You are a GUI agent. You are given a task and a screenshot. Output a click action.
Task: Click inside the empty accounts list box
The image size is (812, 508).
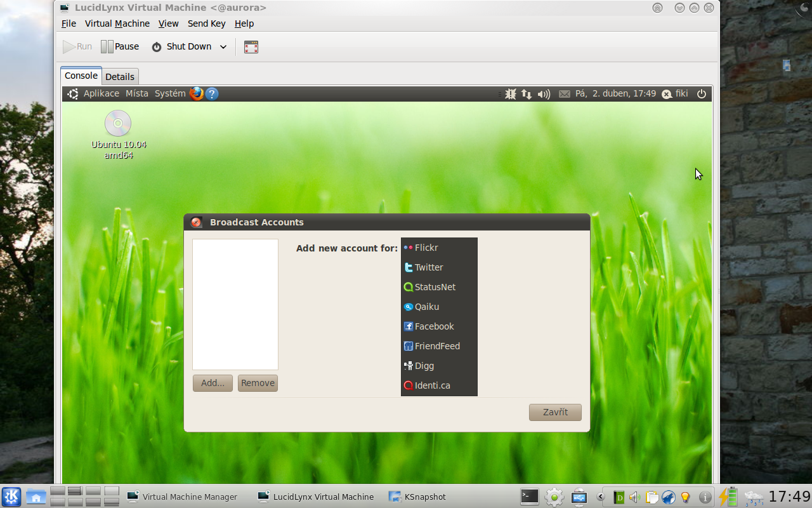click(235, 304)
